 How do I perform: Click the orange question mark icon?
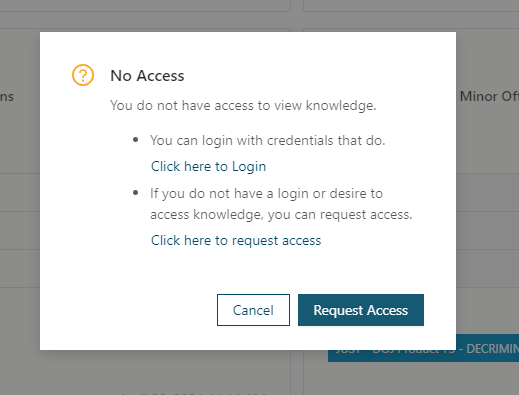click(83, 75)
